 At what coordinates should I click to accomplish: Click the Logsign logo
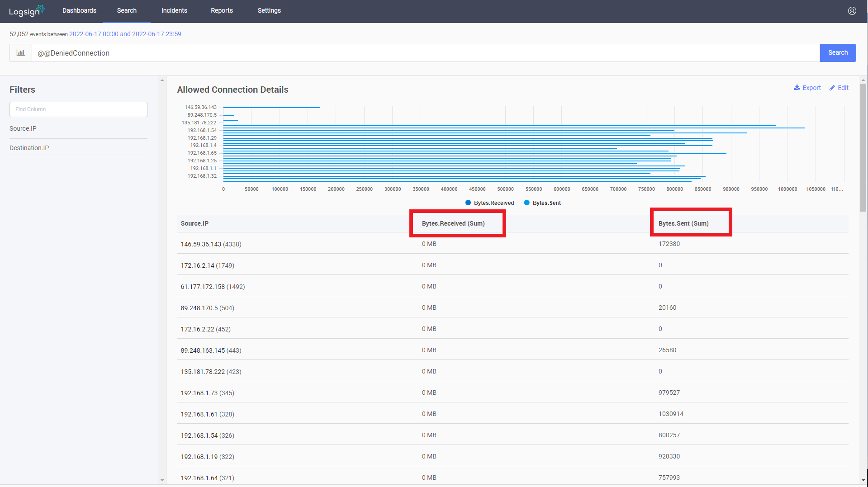tap(27, 11)
